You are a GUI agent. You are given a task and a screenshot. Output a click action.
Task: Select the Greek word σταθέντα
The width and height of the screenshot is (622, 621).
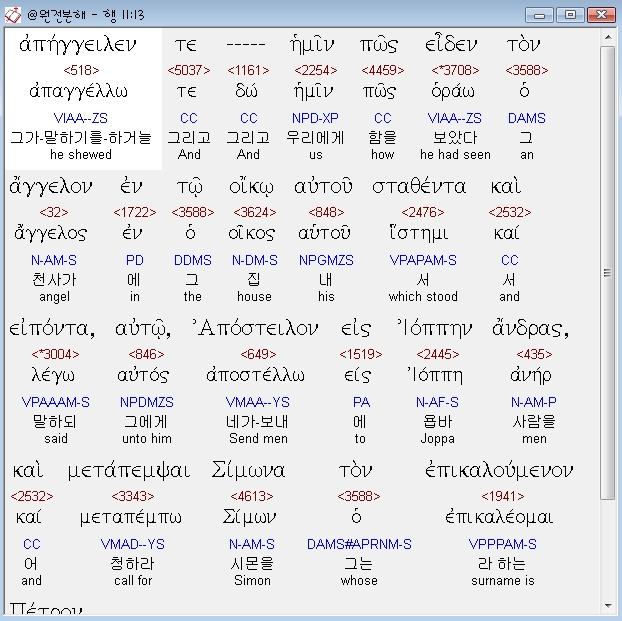pos(419,186)
